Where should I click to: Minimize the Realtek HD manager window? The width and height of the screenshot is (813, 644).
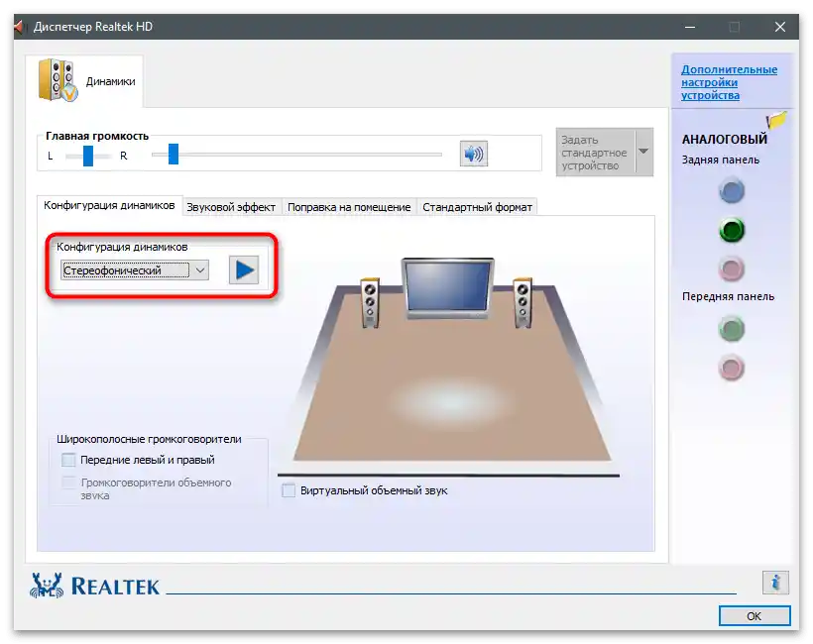690,27
